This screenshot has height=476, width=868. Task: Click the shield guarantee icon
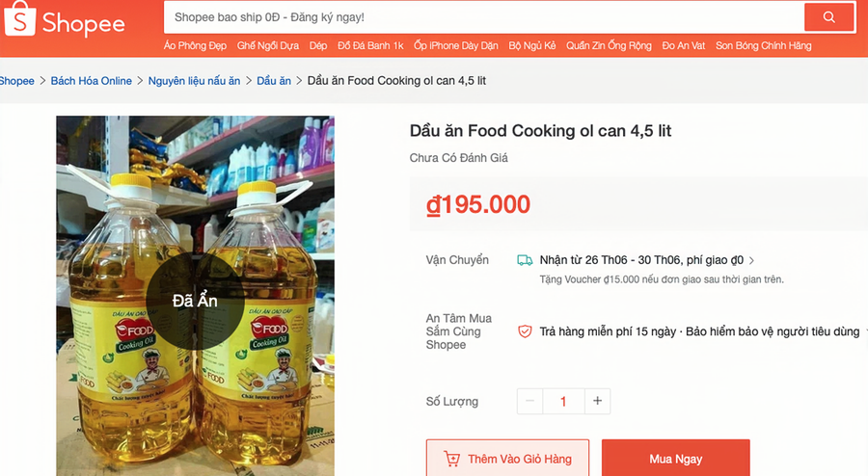point(525,331)
